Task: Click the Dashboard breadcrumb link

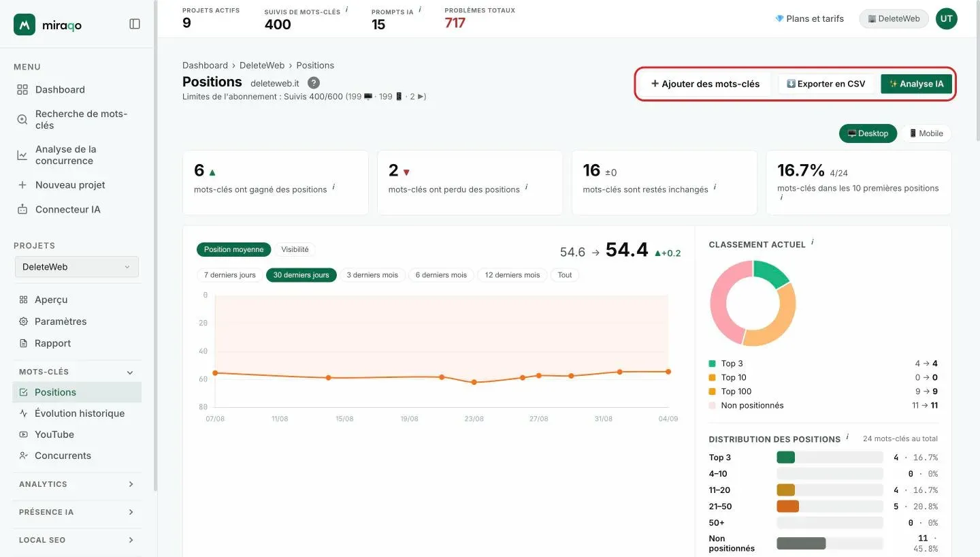Action: [x=205, y=65]
